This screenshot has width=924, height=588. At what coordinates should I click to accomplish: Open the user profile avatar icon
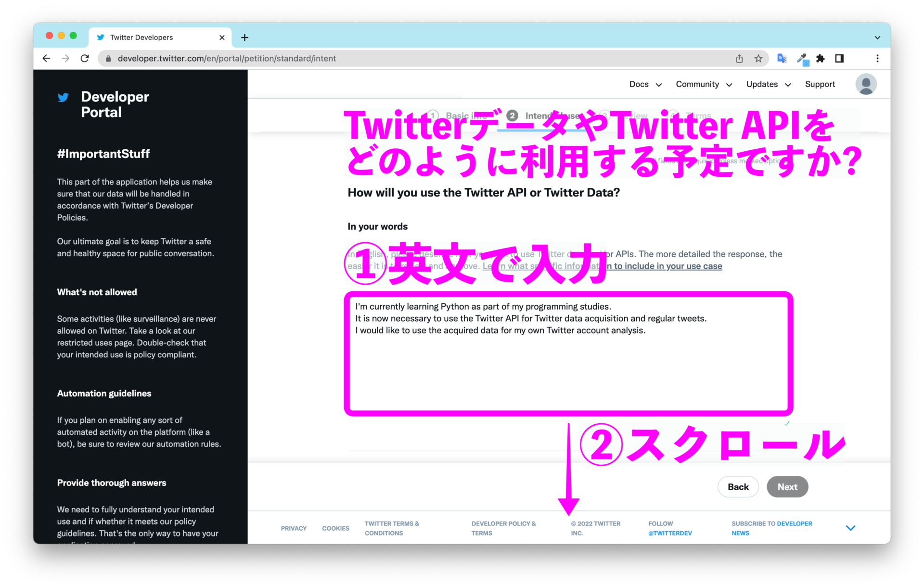865,84
